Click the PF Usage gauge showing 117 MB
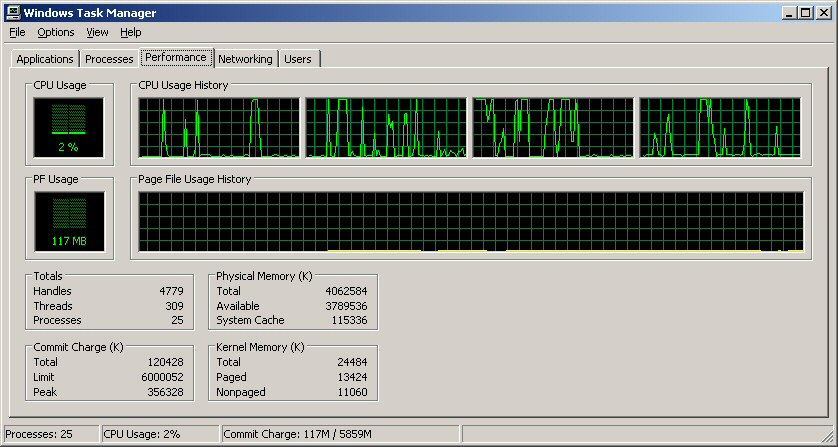Image resolution: width=838 pixels, height=447 pixels. (69, 221)
